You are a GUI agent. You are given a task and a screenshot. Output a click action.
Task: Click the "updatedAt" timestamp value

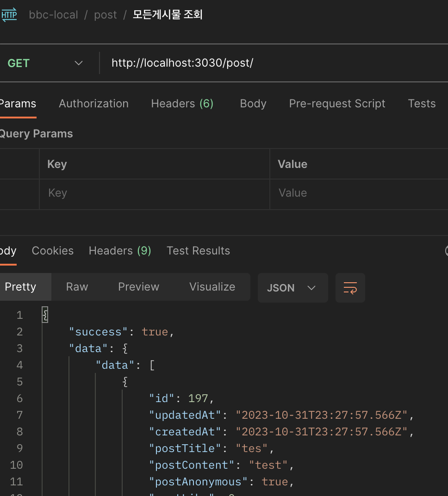click(x=322, y=415)
